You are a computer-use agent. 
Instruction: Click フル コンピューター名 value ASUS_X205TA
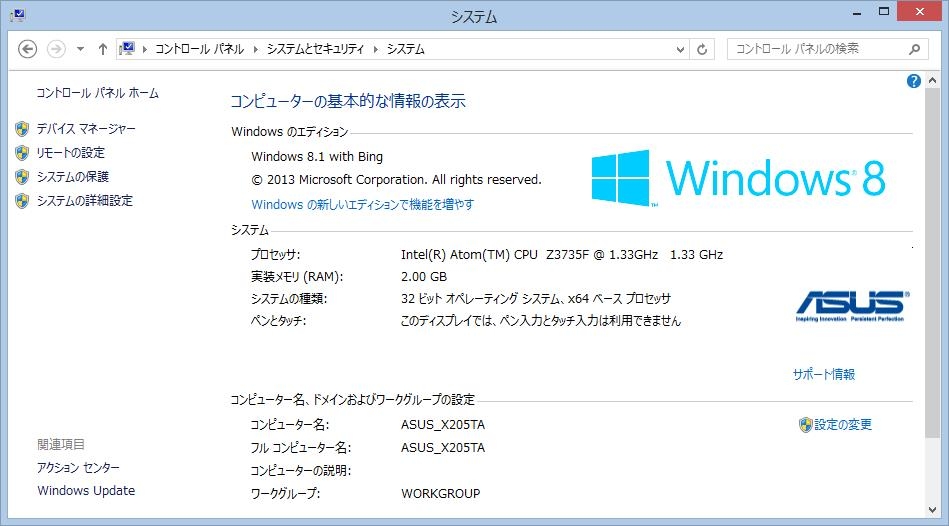[443, 448]
